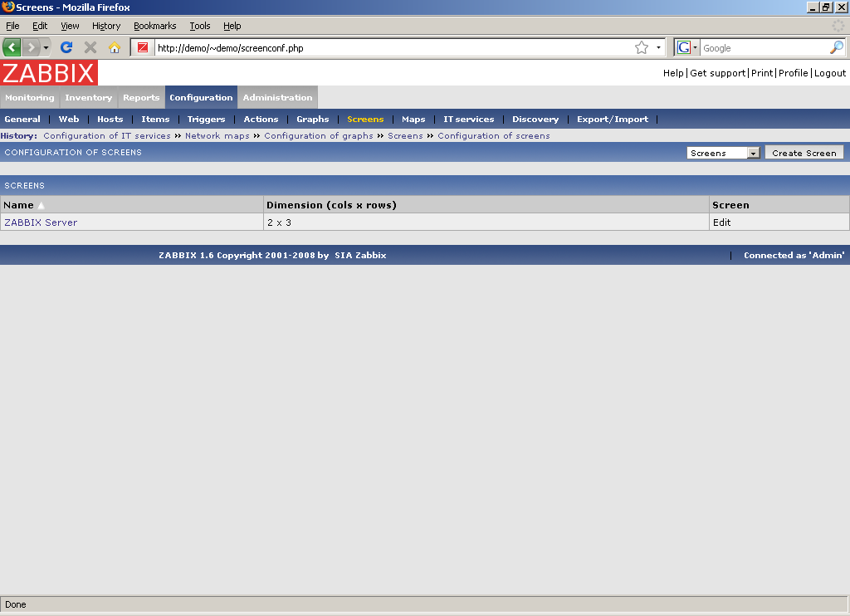Click the Firefox icon in title bar
Screen dimensions: 850x616
(x=8, y=7)
